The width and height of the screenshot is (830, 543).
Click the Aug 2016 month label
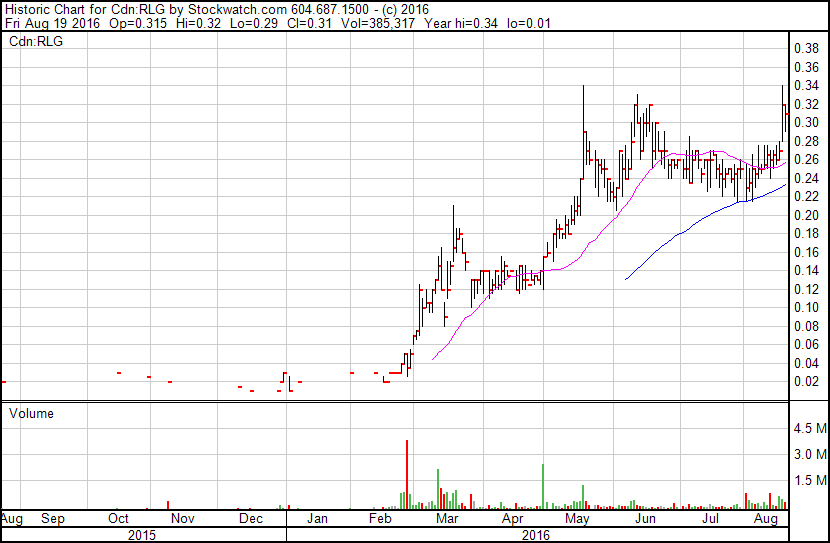(x=765, y=518)
